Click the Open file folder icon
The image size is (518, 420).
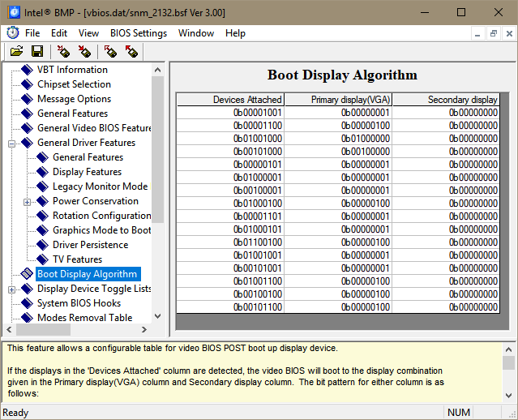(x=16, y=51)
